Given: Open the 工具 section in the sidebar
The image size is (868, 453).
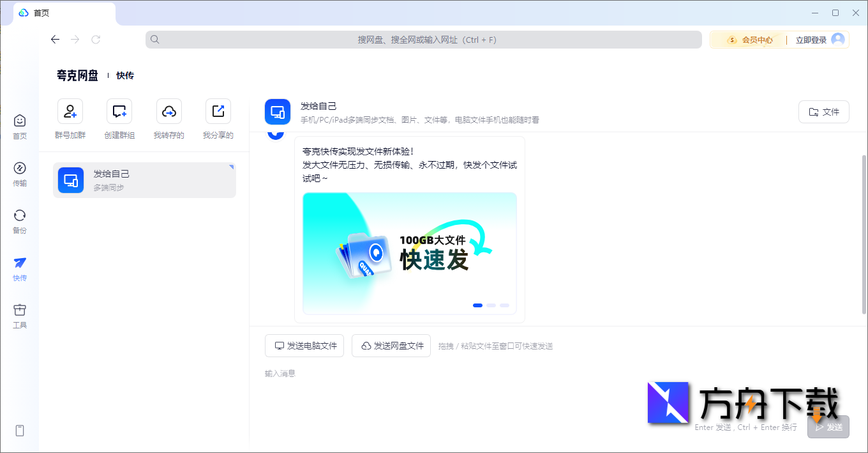Looking at the screenshot, I should (x=19, y=316).
